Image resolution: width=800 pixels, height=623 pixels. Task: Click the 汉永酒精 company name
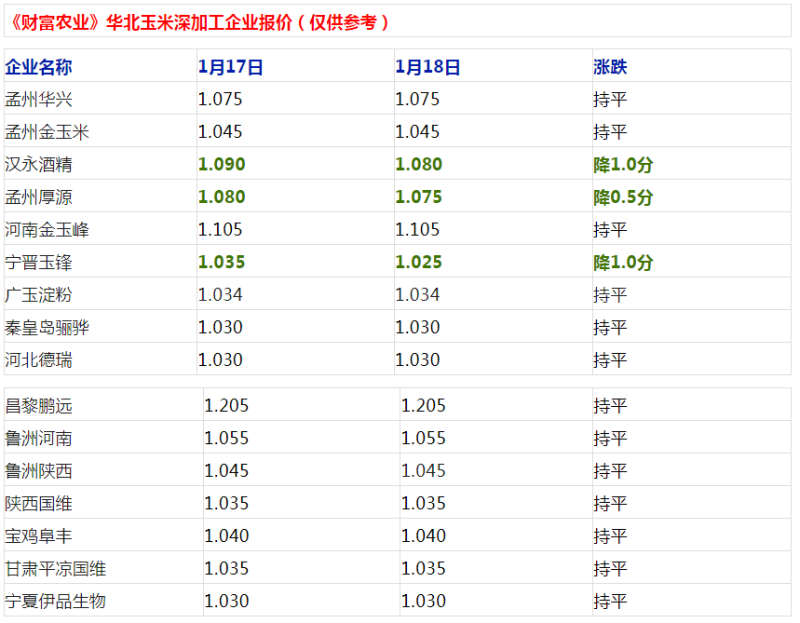click(39, 164)
